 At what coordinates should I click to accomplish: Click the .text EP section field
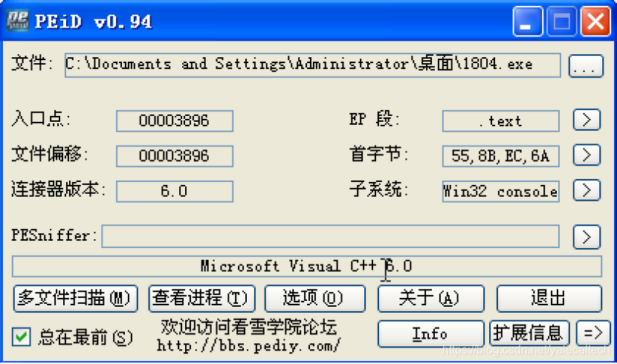501,120
